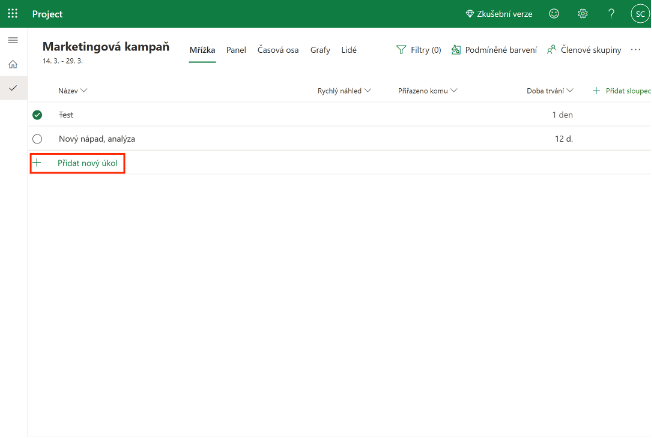Switch to the Časová osa tab

277,49
